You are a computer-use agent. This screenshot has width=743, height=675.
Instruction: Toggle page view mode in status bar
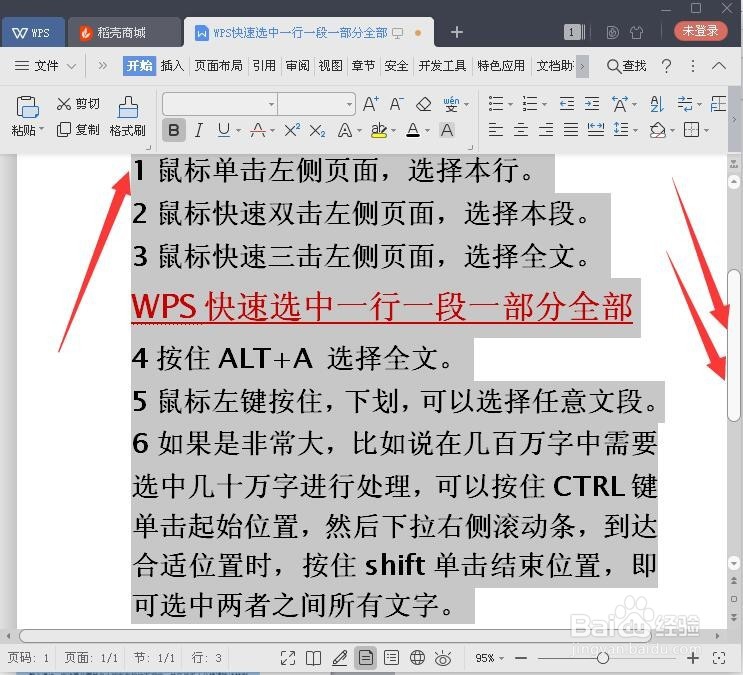click(x=365, y=658)
